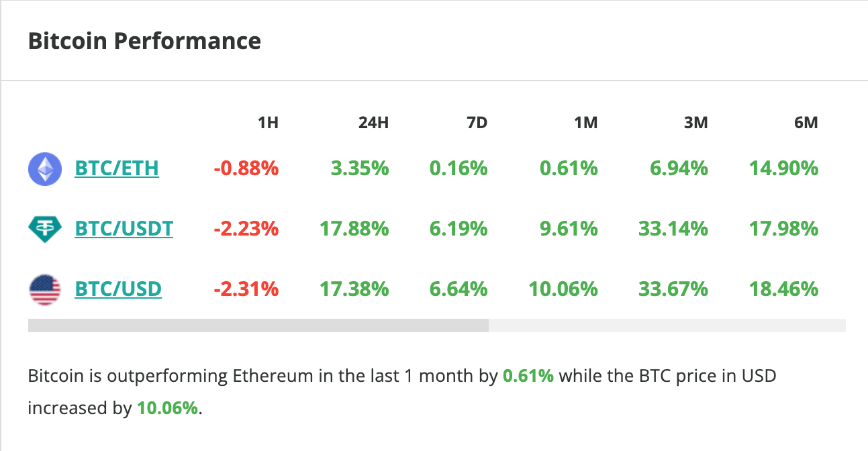Click the Bitcoin Performance heading
The width and height of the screenshot is (868, 451).
pyautogui.click(x=144, y=41)
